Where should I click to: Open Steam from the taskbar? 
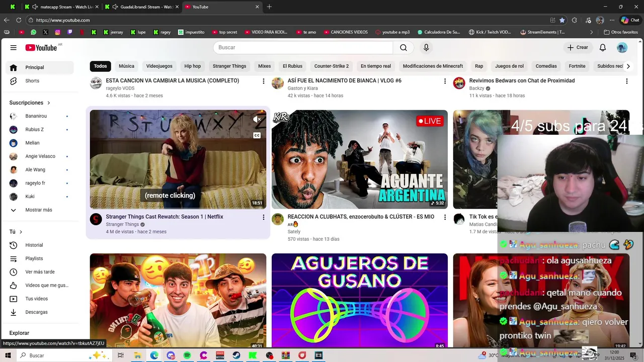tap(236, 355)
